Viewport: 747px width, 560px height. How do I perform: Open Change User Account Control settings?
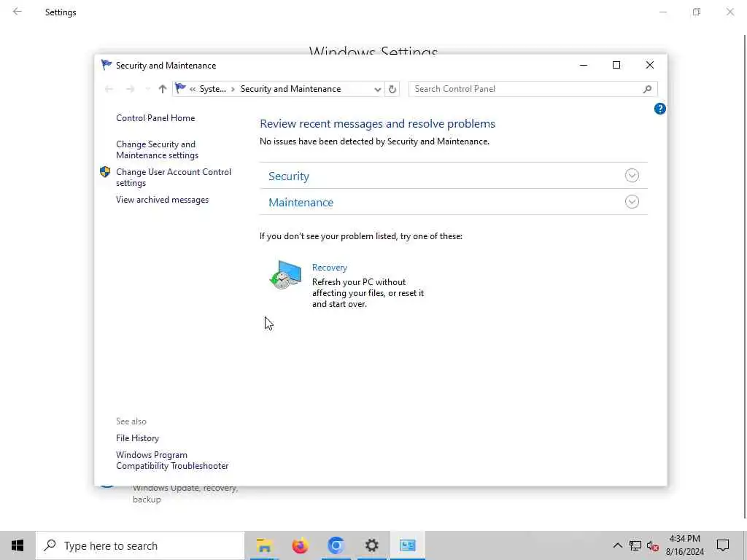coord(174,177)
